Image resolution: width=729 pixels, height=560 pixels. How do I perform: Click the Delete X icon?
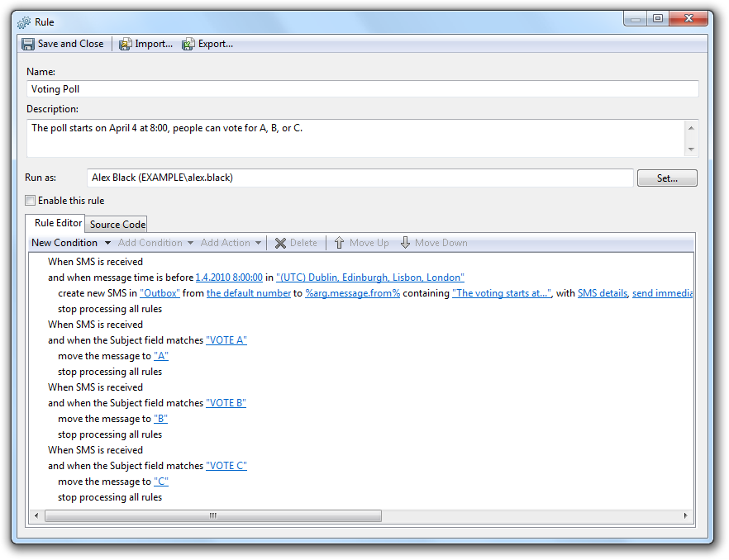click(x=281, y=243)
